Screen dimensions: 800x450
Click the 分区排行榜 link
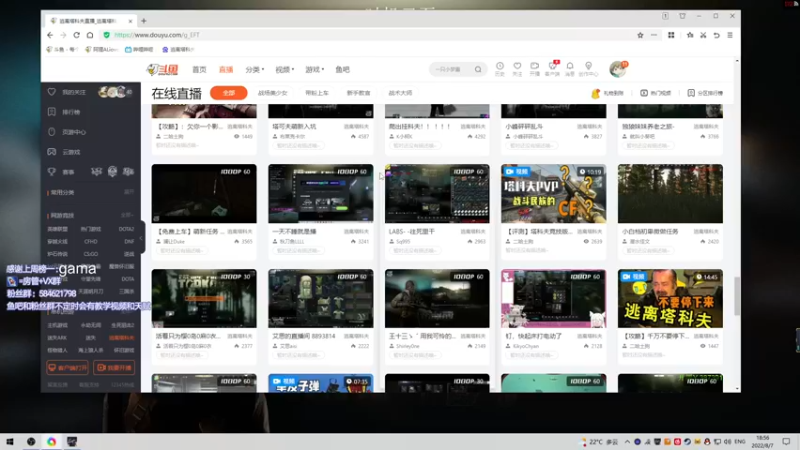pyautogui.click(x=705, y=93)
